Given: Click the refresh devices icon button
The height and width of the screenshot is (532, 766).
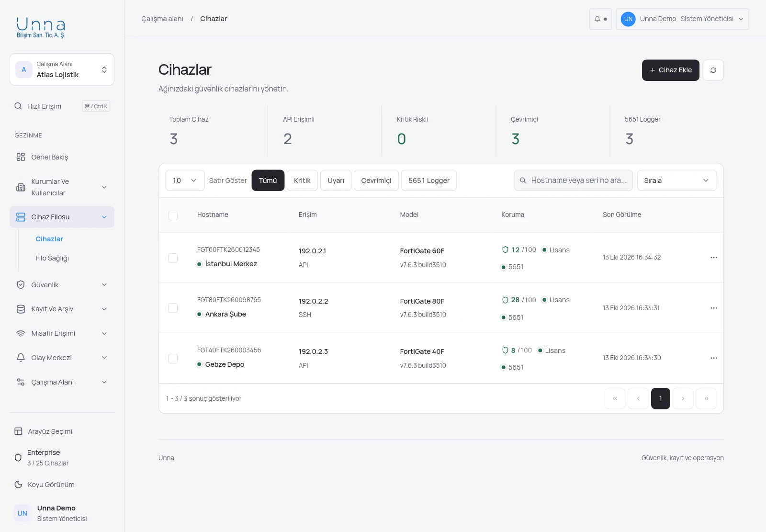Looking at the screenshot, I should click(713, 70).
